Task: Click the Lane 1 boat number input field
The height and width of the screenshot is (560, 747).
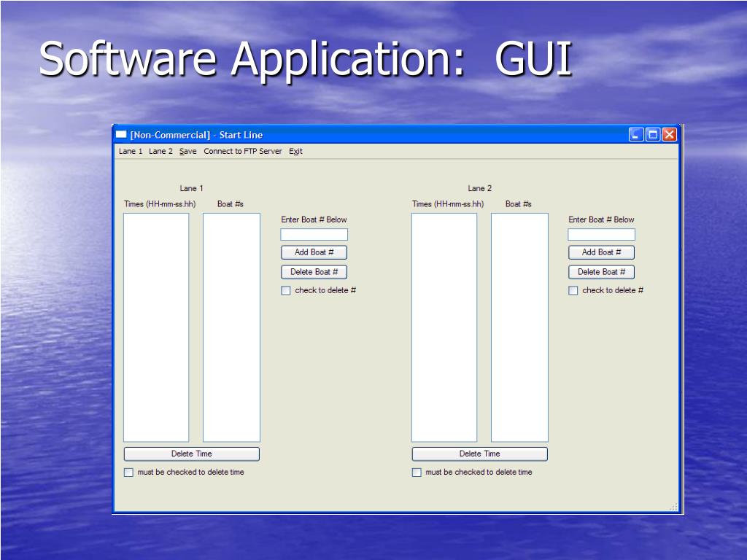Action: [x=314, y=235]
